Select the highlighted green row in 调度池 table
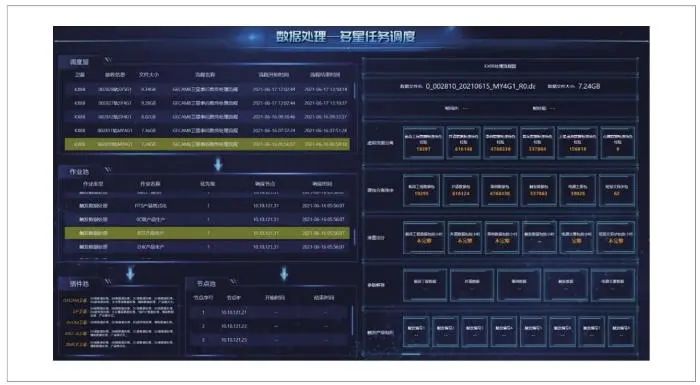Screen dimensions: 700x385 point(207,144)
